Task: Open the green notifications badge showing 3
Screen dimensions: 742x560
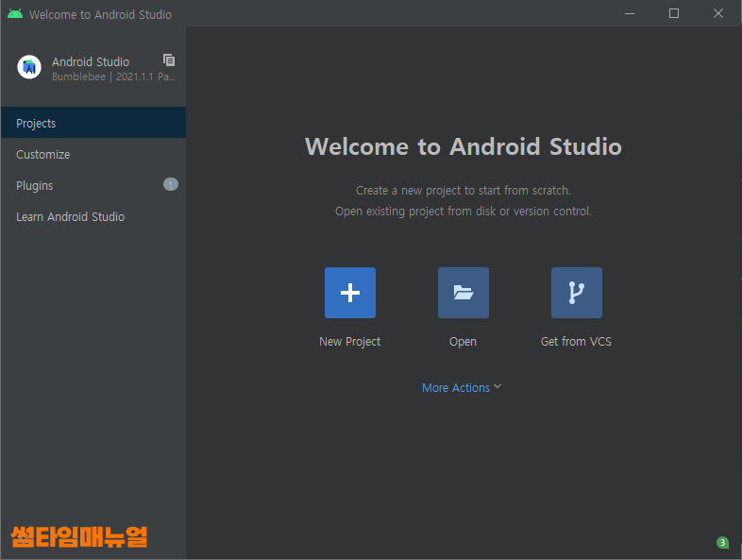Action: (722, 542)
